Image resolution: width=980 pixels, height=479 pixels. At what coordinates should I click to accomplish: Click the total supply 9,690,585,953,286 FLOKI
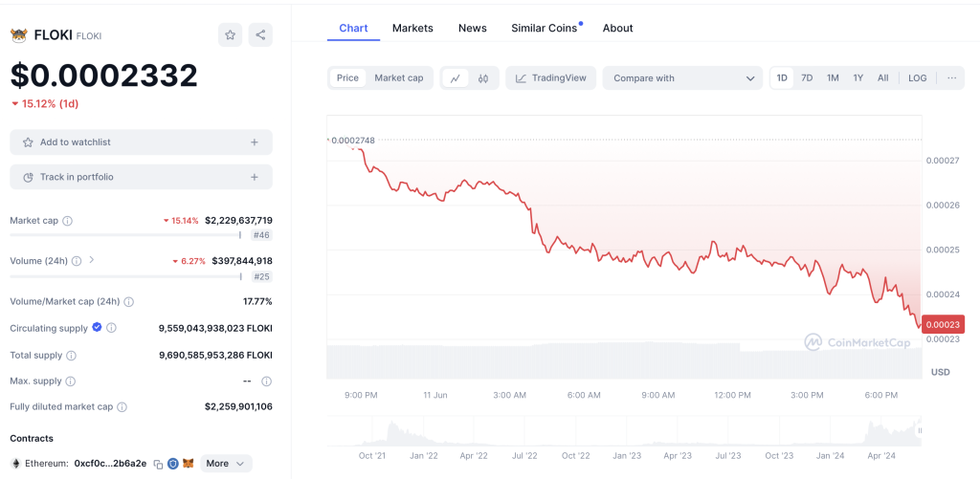pyautogui.click(x=215, y=356)
